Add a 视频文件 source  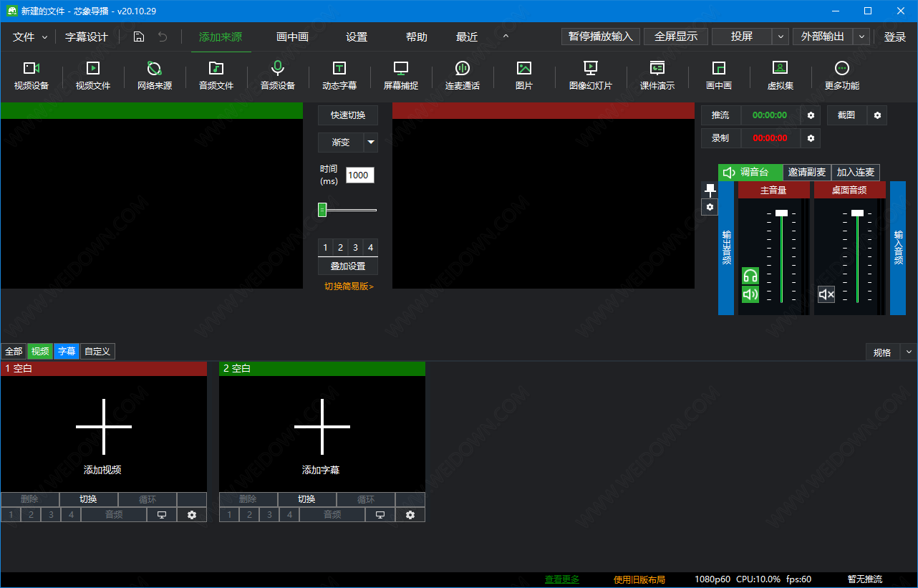(93, 75)
